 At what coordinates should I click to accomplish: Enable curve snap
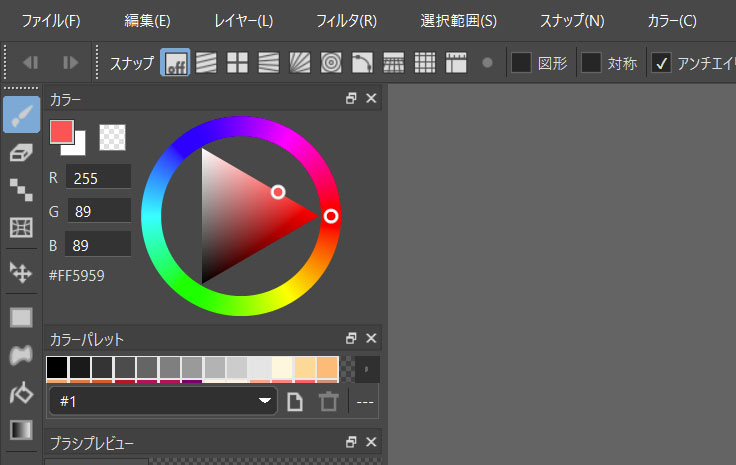pyautogui.click(x=362, y=62)
